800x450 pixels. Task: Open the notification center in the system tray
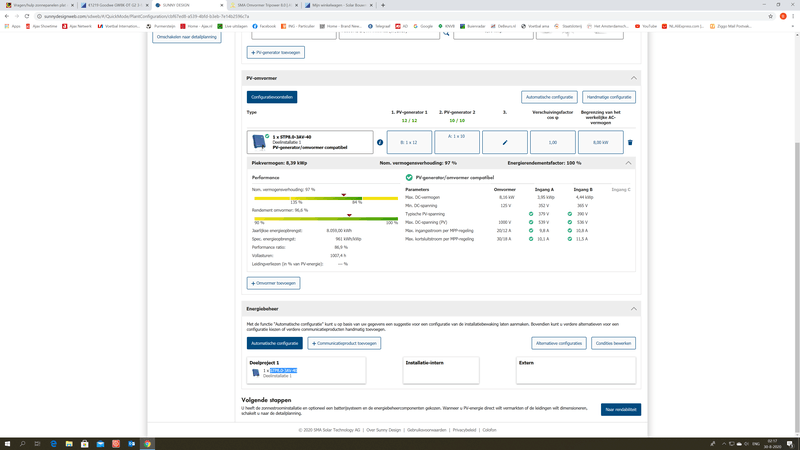(x=790, y=444)
